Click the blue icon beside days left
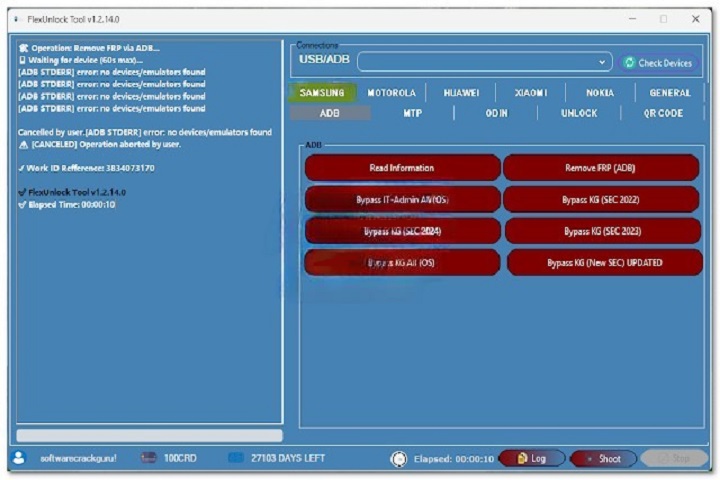Viewport: 720px width, 480px height. (236, 458)
